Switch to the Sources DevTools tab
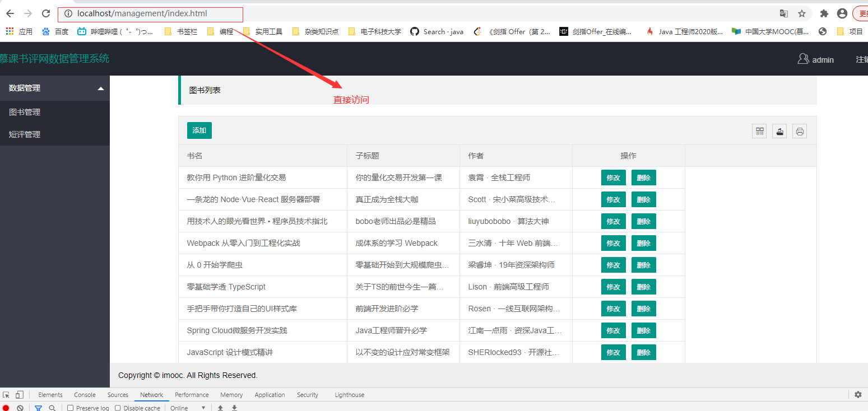The image size is (868, 411). click(x=118, y=395)
